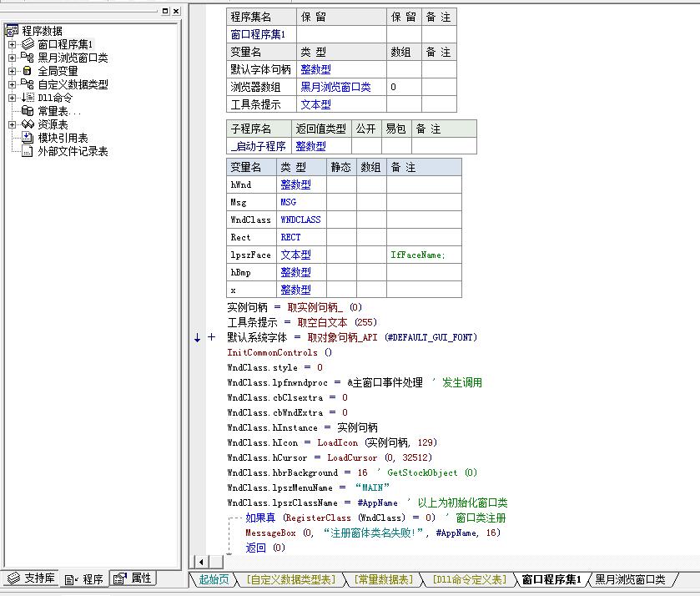The image size is (700, 596).
Task: Click the 常量表 cube icon
Action: tap(28, 111)
